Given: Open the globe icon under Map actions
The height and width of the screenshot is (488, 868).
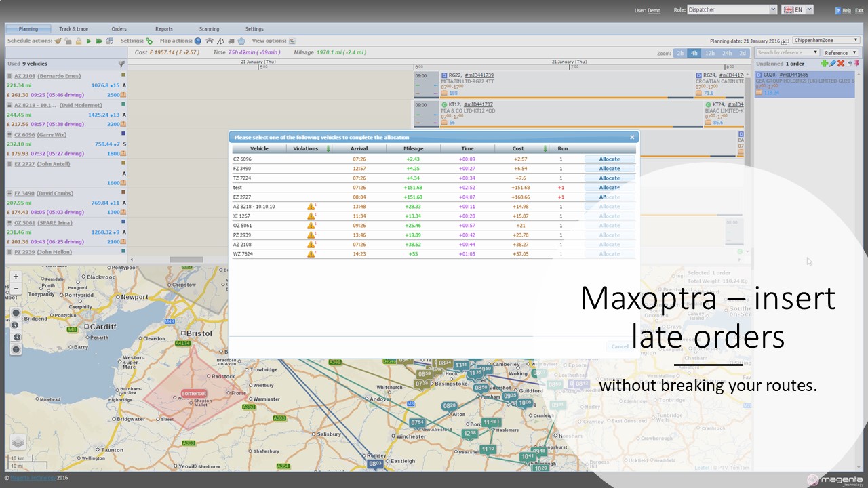Looking at the screenshot, I should tap(196, 41).
